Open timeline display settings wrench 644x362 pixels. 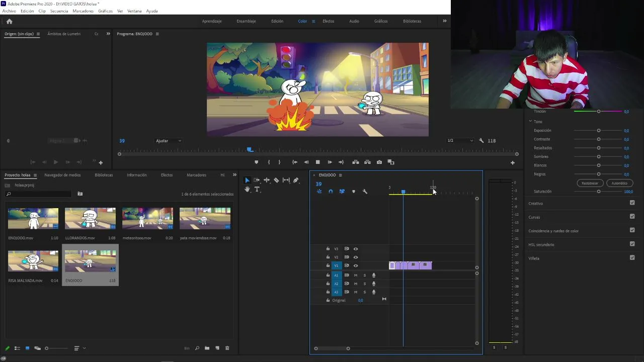pyautogui.click(x=365, y=192)
